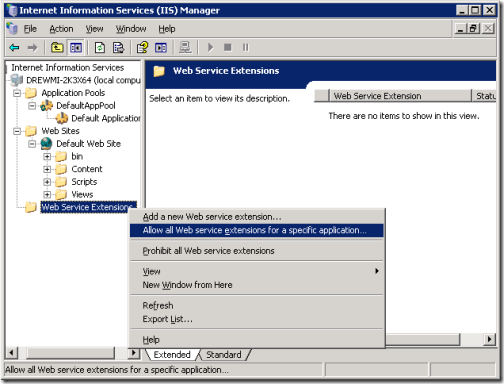Choose Prohibit all Web service extensions

257,251
